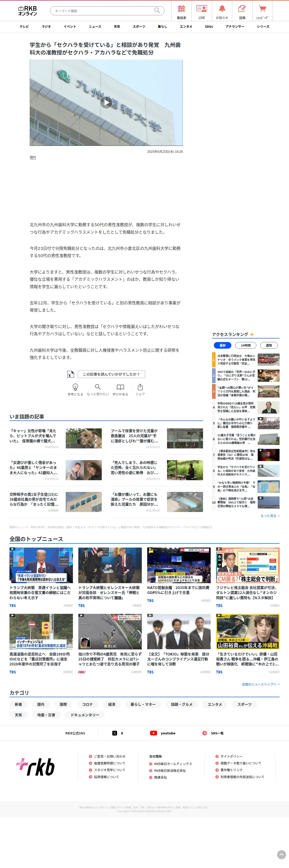Open the ショッピング cart icon
289x868 pixels.
262,12
